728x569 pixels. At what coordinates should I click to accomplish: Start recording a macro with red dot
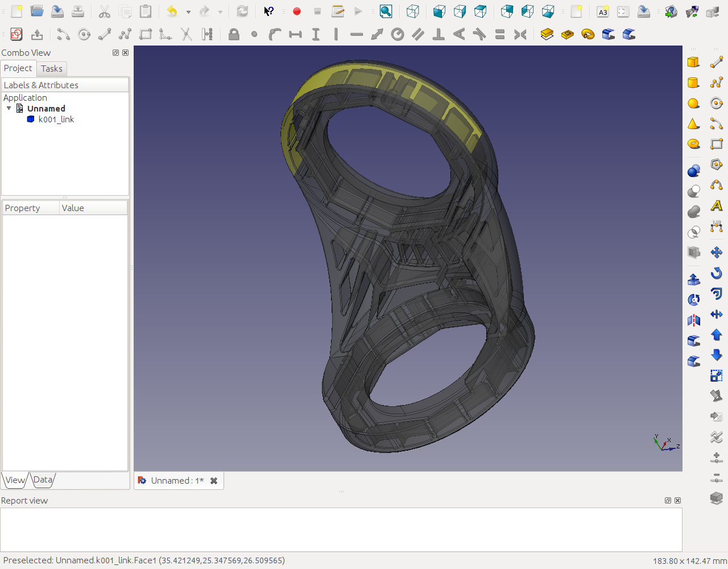point(296,11)
